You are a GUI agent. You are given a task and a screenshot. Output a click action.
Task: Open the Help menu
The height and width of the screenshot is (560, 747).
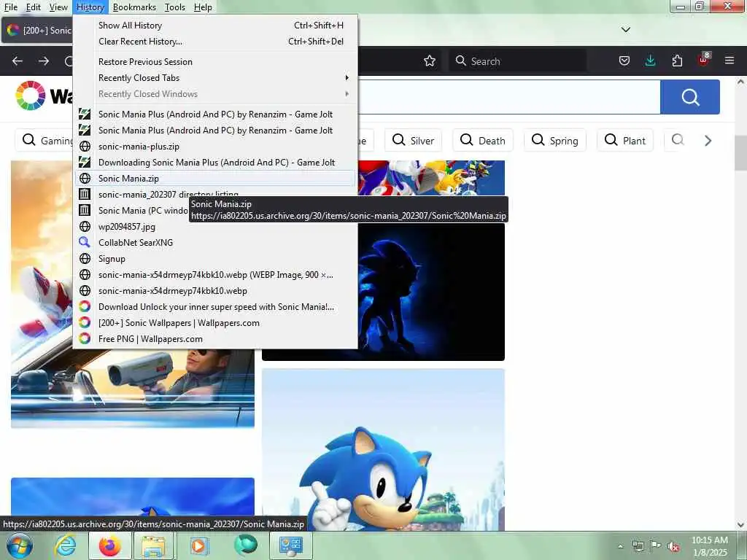click(x=203, y=7)
